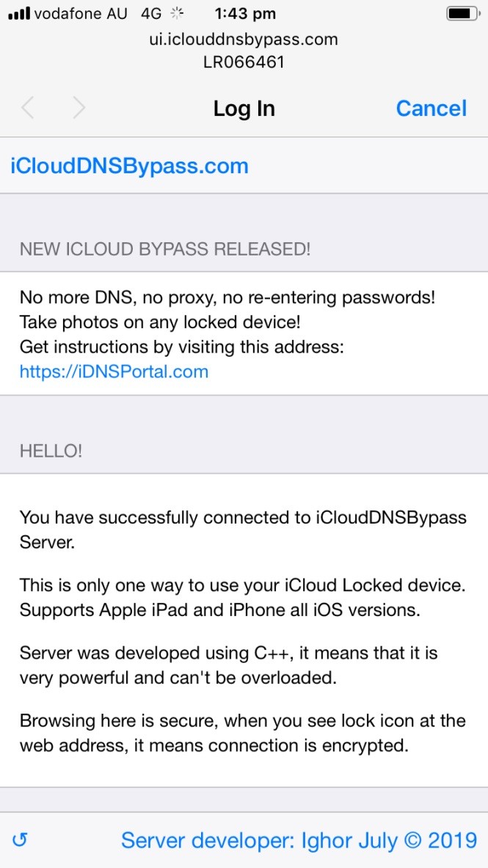Open the iCloudDNSBypass.com header link
This screenshot has height=868, width=488.
tap(129, 166)
